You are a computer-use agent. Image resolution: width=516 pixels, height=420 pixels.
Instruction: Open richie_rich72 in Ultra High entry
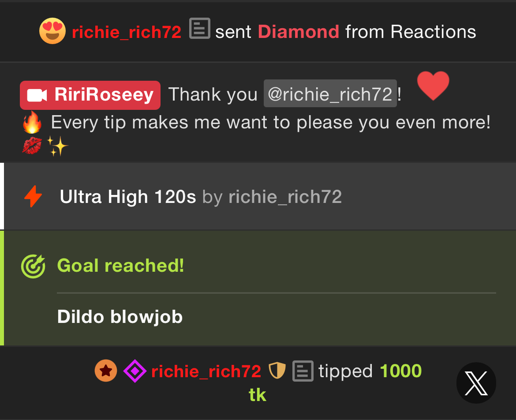(x=285, y=197)
